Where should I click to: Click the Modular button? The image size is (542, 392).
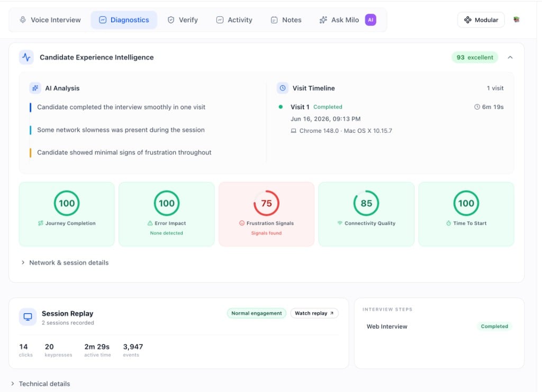click(481, 20)
